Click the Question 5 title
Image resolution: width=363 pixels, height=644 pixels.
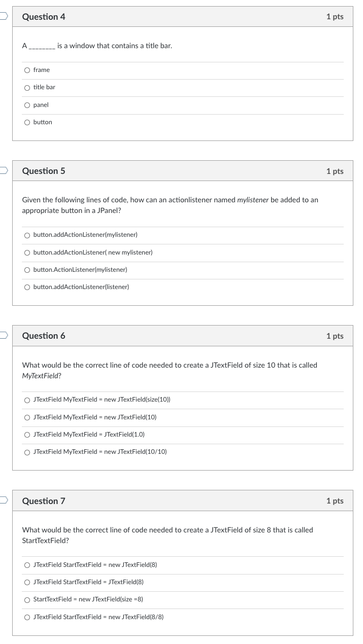point(44,171)
